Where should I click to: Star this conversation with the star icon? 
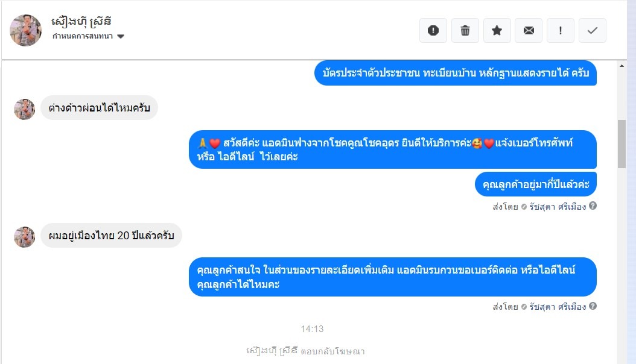(x=497, y=30)
